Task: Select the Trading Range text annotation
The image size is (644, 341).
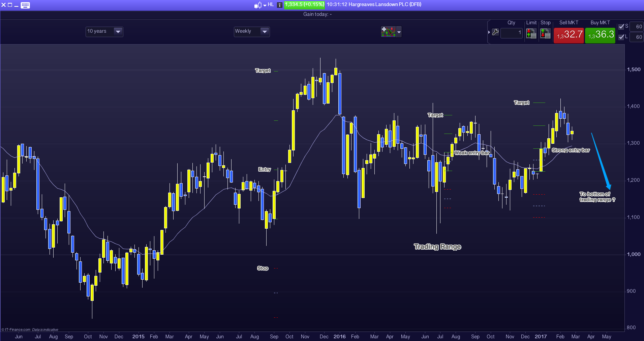Action: click(437, 247)
